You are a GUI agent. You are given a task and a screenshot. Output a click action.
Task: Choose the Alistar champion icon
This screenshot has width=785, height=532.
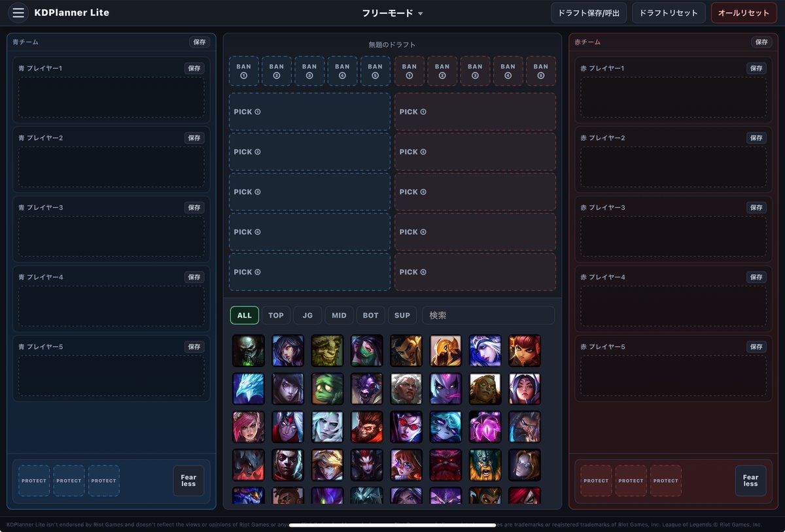click(x=367, y=389)
